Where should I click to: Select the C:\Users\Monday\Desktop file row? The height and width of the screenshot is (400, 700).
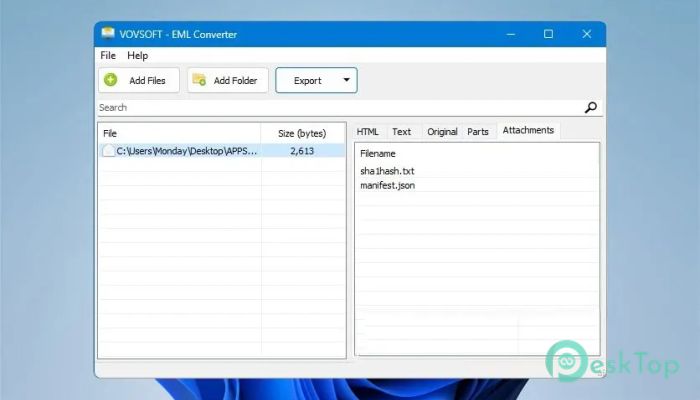[222, 151]
